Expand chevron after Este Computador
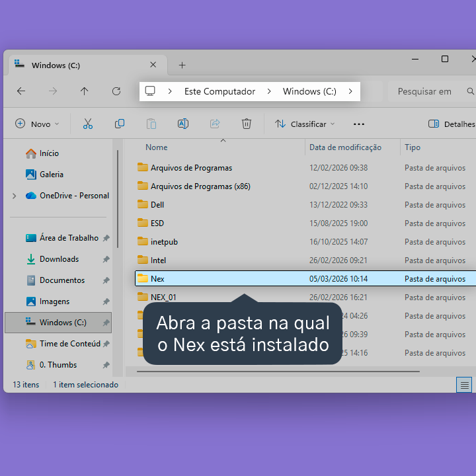Screen dimensions: 476x476 269,91
